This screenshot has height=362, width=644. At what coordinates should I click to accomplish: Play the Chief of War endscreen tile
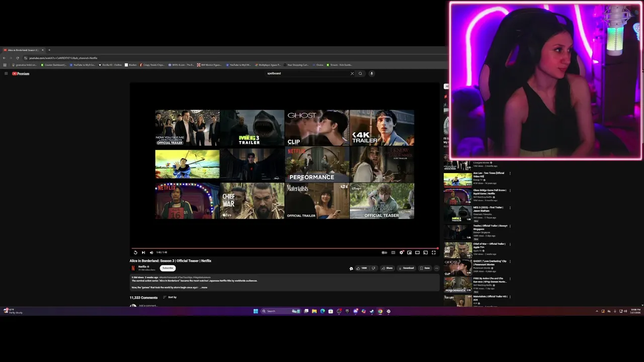[252, 201]
